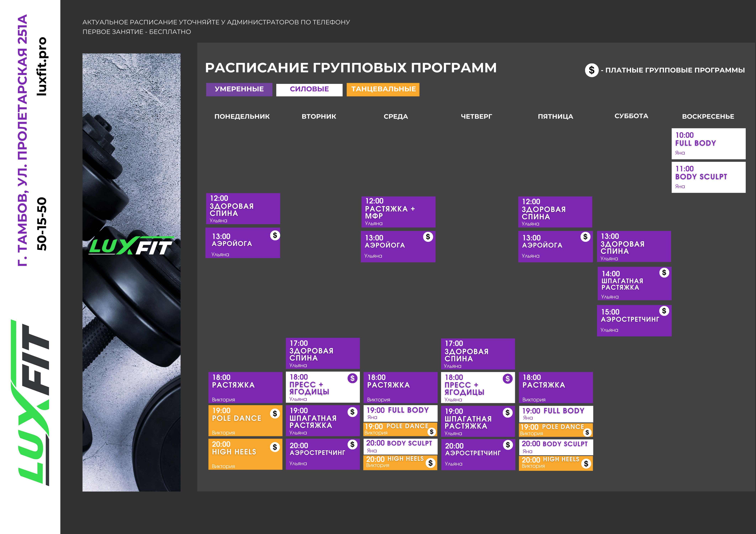
Task: Select the Силовые category label
Action: pyautogui.click(x=309, y=89)
